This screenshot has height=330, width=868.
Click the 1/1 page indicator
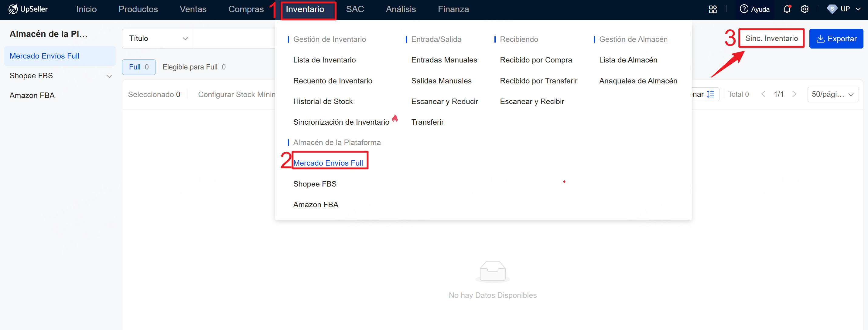click(x=778, y=94)
